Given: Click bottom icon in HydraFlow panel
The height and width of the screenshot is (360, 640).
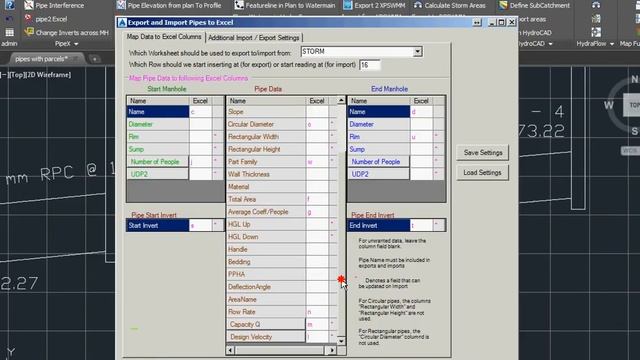Looking at the screenshot, I should (596, 32).
